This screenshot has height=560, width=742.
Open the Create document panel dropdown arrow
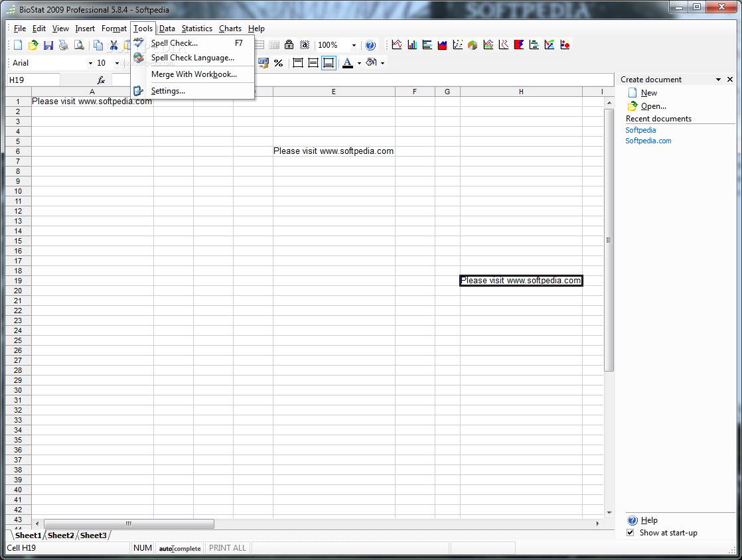click(x=718, y=80)
